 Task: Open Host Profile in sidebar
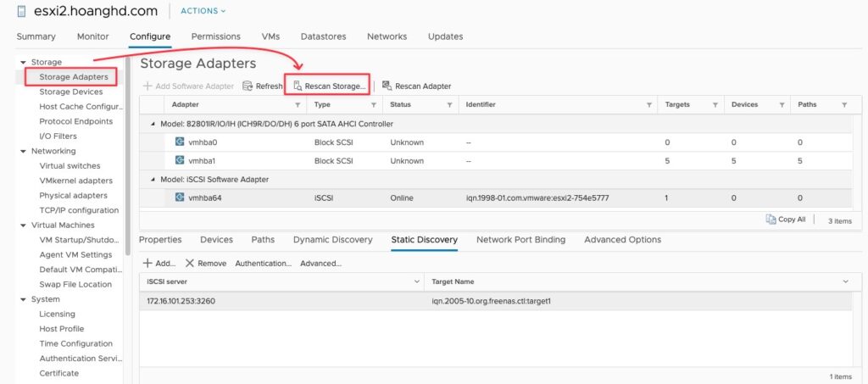pyautogui.click(x=61, y=329)
